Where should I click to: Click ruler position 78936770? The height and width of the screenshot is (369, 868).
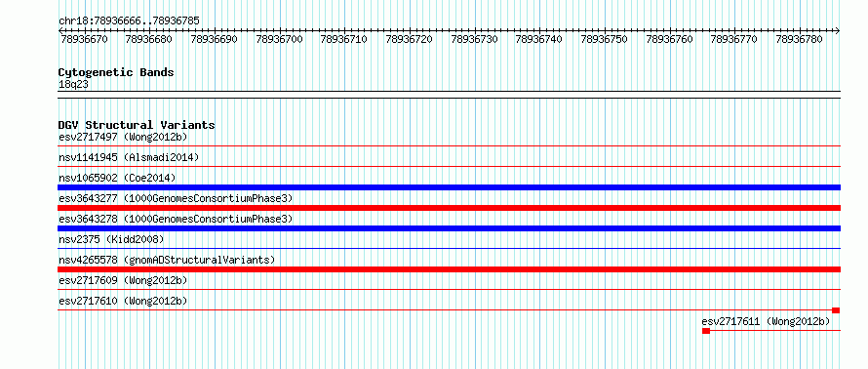tap(734, 39)
